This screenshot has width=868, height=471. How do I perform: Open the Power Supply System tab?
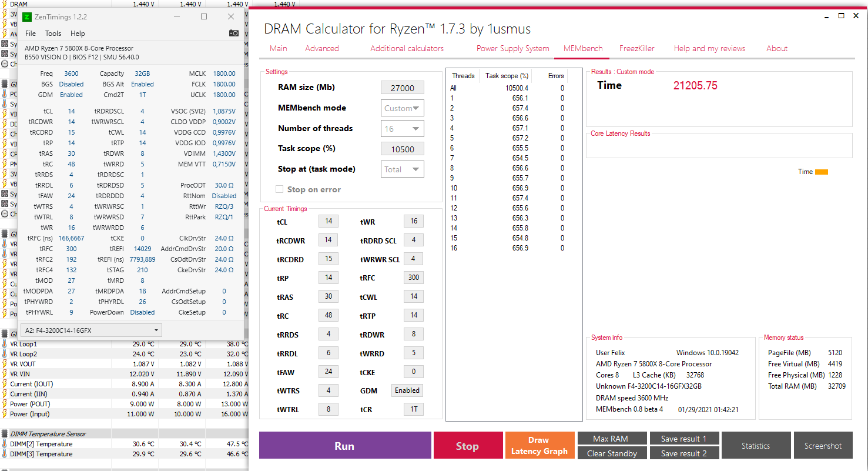[513, 48]
